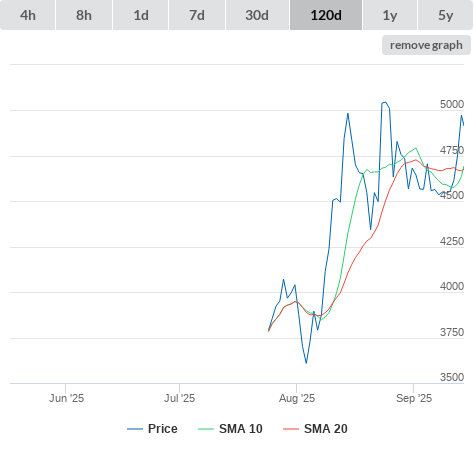The height and width of the screenshot is (455, 474).
Task: Click the remove graph button
Action: click(426, 45)
